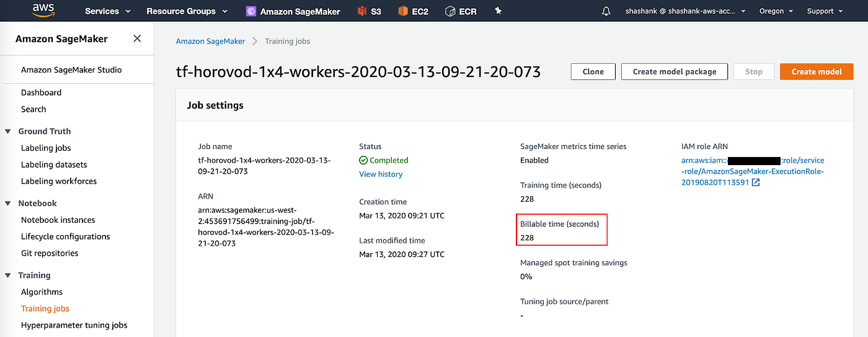Click the job ARN text

(x=266, y=227)
